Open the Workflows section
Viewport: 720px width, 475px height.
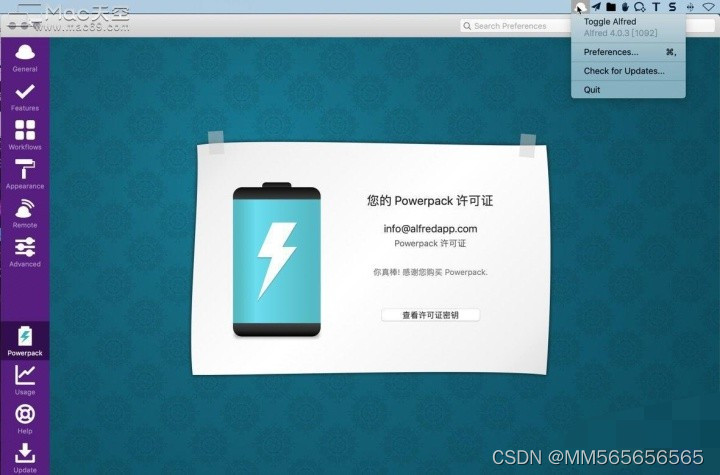point(25,136)
